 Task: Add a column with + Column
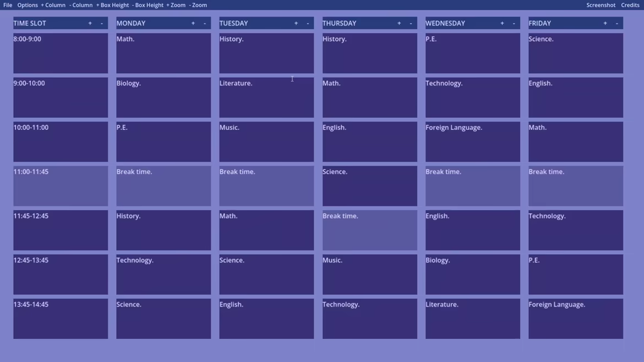pos(53,5)
